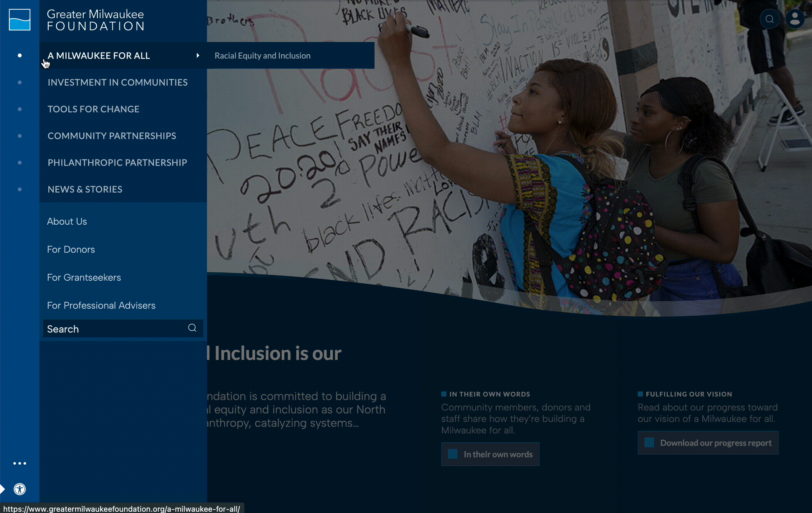The height and width of the screenshot is (513, 812).
Task: Click the search icon in top right
Action: point(769,18)
